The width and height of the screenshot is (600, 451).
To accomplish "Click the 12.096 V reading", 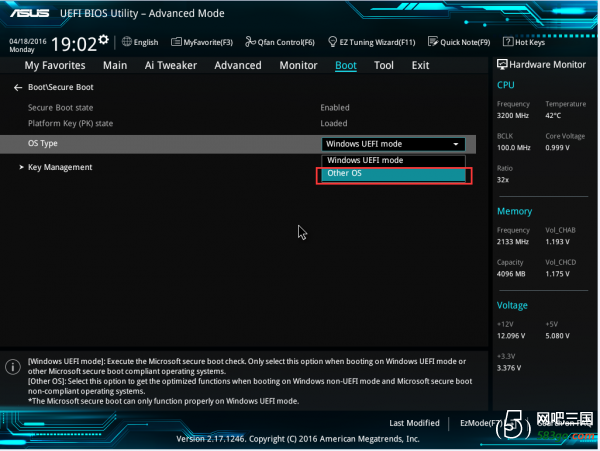I will pyautogui.click(x=511, y=336).
